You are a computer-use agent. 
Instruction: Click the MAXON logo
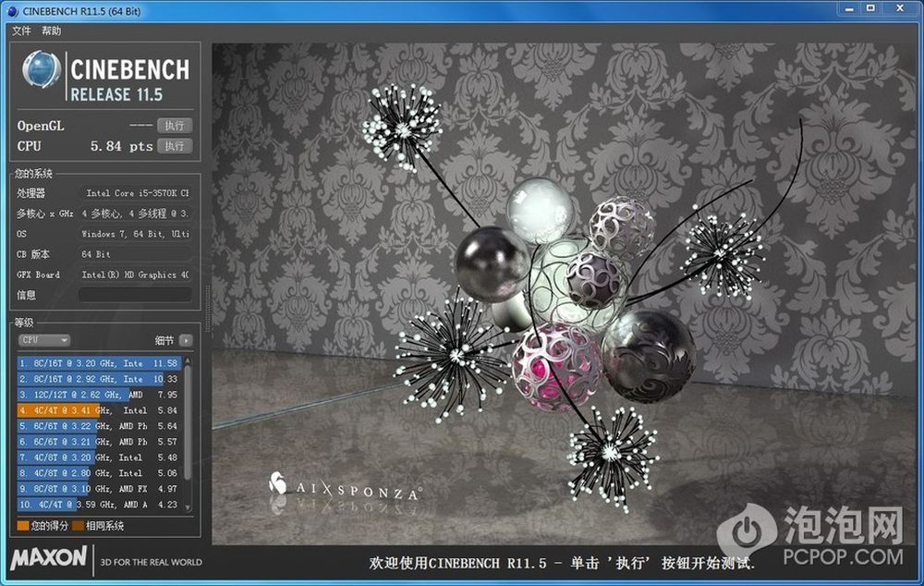48,557
